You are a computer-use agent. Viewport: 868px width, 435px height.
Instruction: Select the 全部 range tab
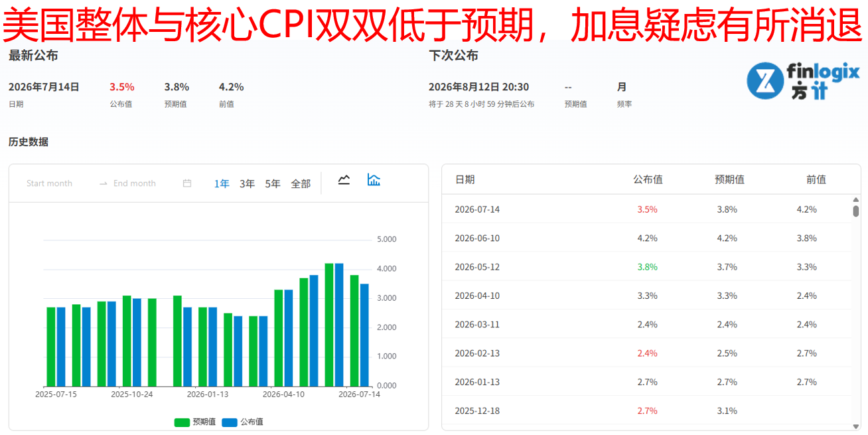click(301, 184)
